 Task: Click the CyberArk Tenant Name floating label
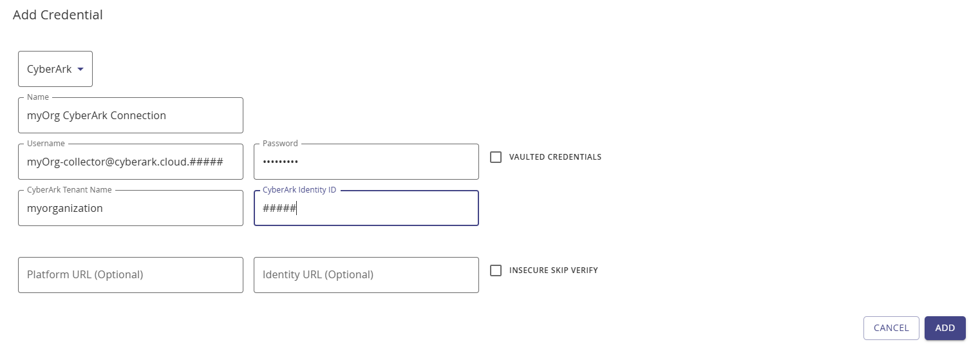click(x=69, y=190)
